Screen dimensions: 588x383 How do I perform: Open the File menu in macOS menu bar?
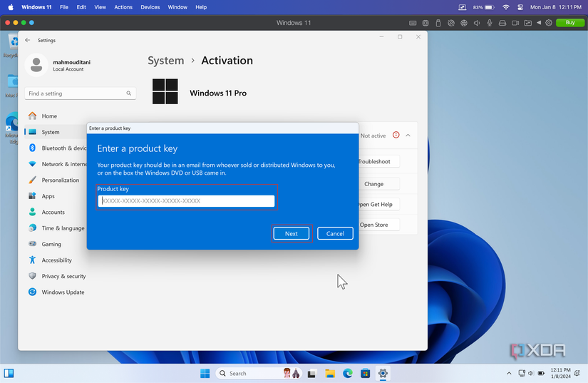[64, 7]
